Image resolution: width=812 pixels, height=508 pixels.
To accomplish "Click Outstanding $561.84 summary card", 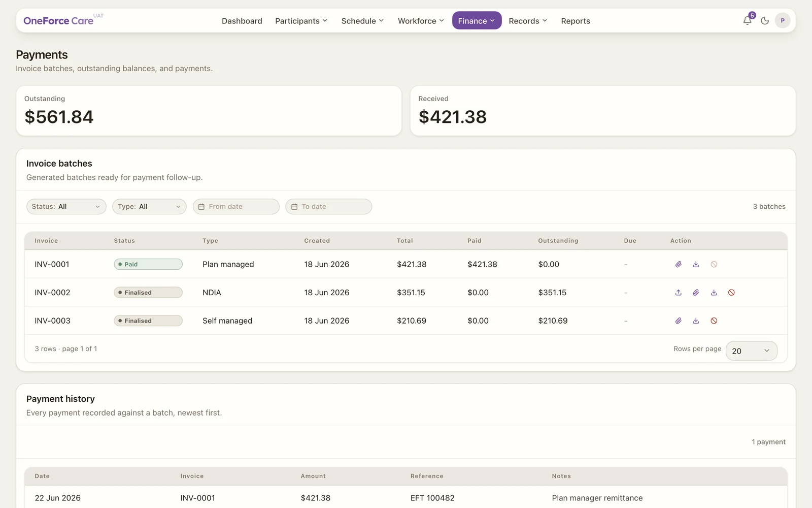I will pos(209,111).
